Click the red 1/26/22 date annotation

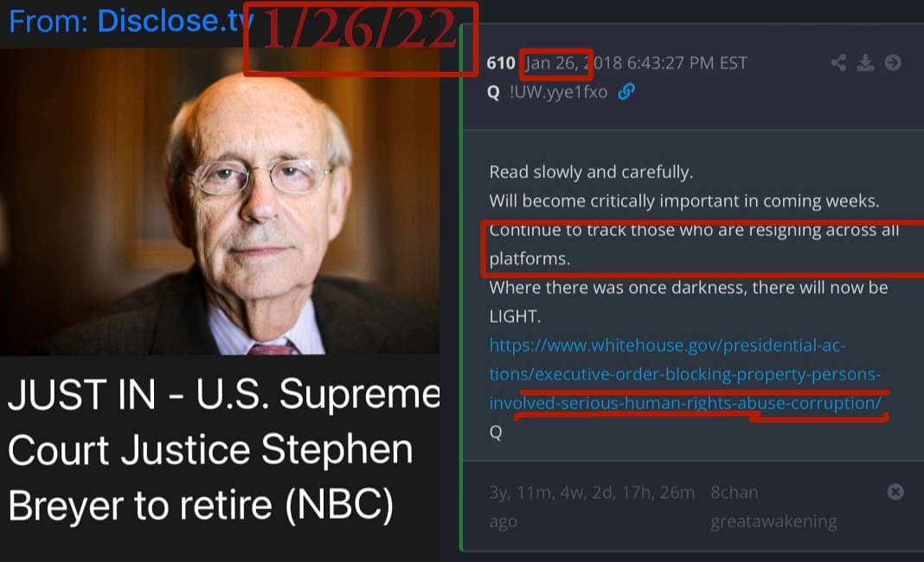(x=359, y=29)
